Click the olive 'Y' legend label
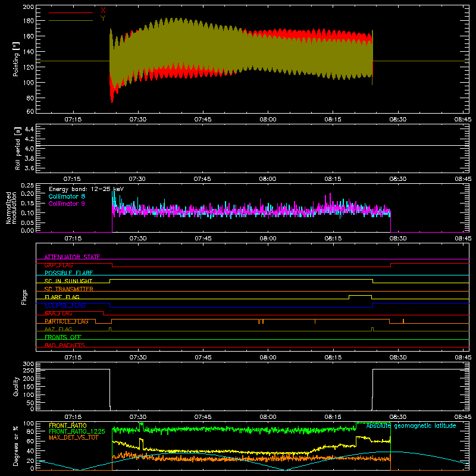 (x=103, y=18)
